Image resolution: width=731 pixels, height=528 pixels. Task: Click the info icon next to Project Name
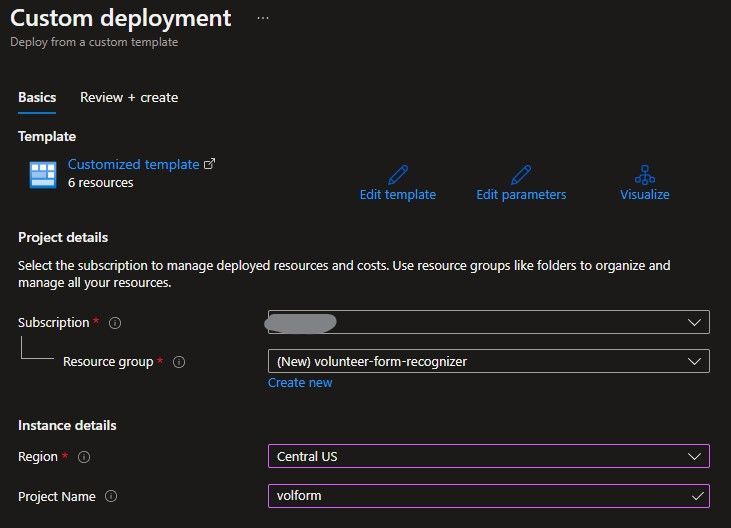(x=110, y=496)
